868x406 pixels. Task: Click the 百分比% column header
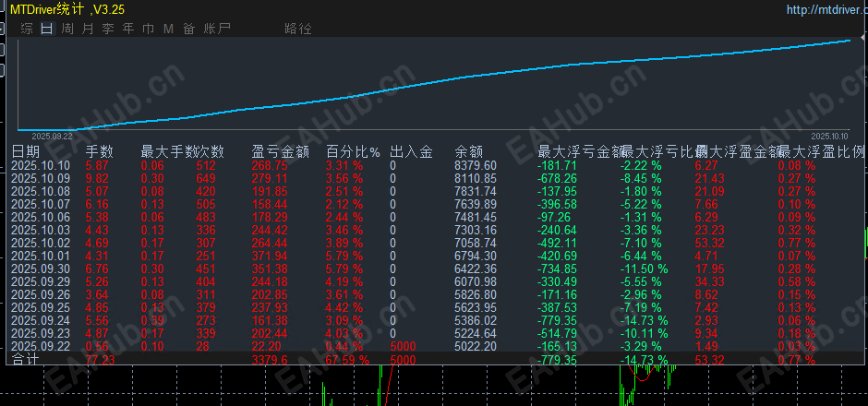coord(353,151)
